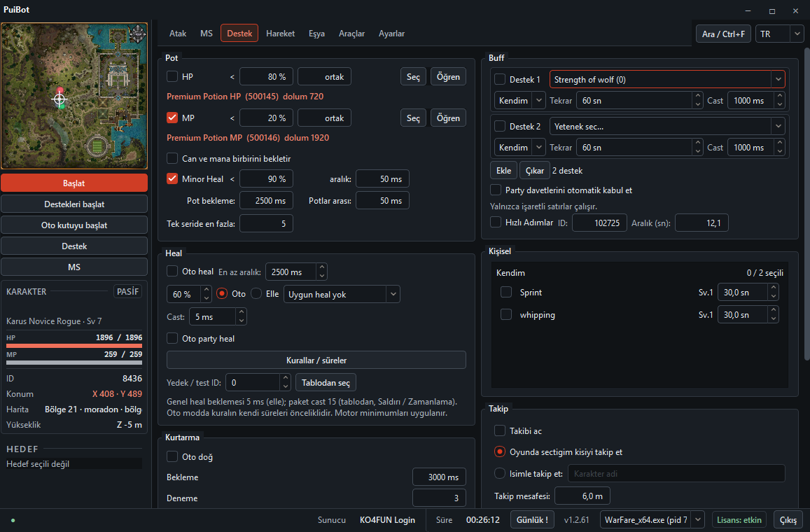Check the Destek 1 buff row
Viewport: 810px width, 532px height.
pyautogui.click(x=500, y=80)
